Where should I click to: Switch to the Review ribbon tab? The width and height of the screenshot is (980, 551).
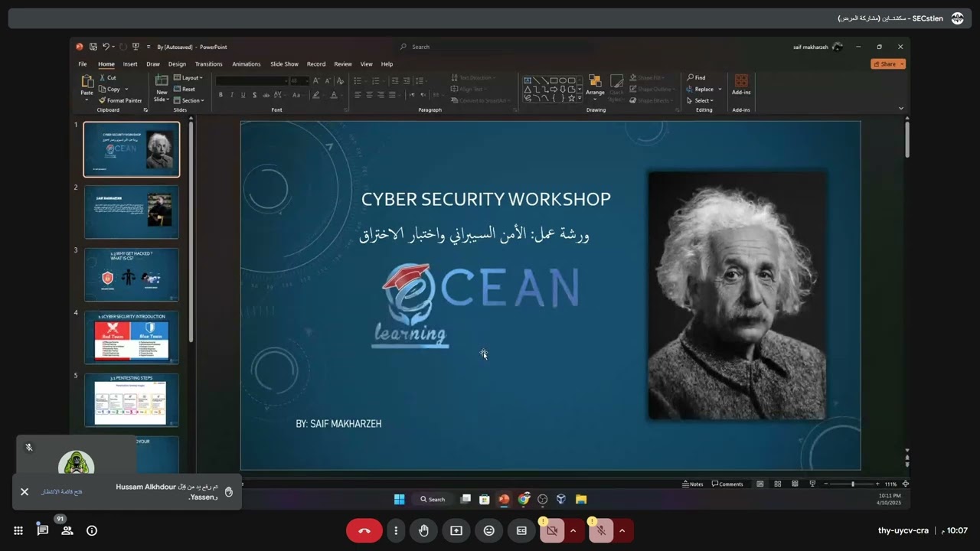tap(343, 64)
